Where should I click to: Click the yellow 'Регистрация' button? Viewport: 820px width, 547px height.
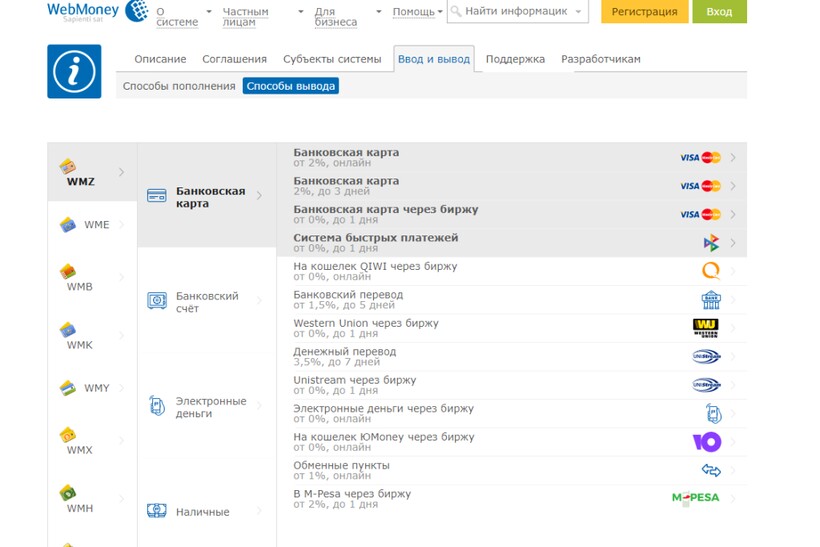[x=644, y=12]
